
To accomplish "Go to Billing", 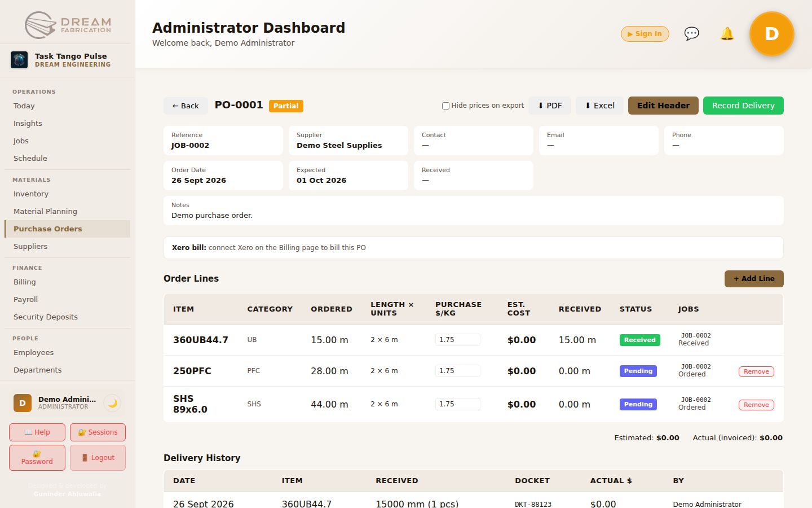I will point(67,282).
